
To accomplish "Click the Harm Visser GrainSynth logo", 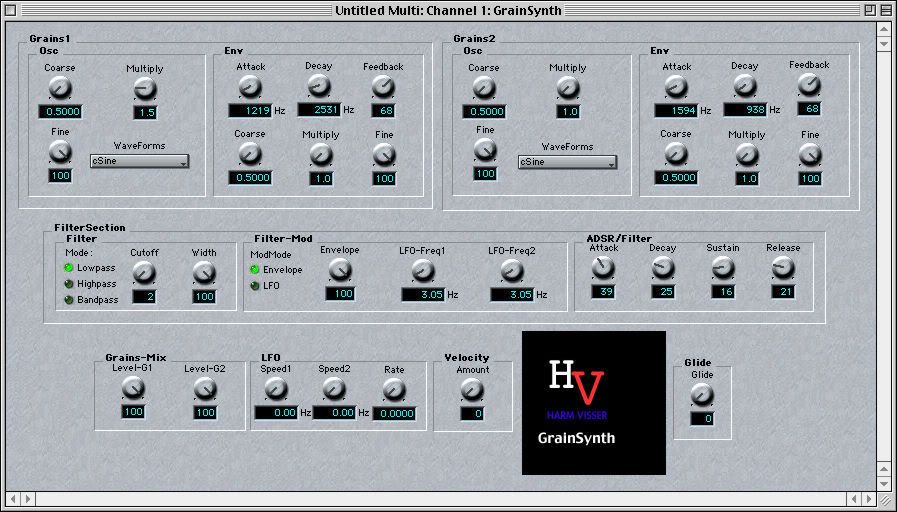I will [594, 403].
